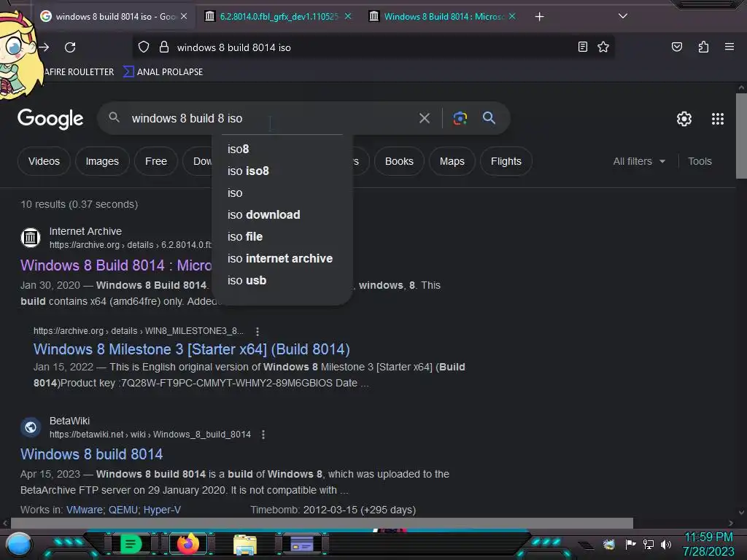Select the Videos filter chip

click(x=44, y=161)
